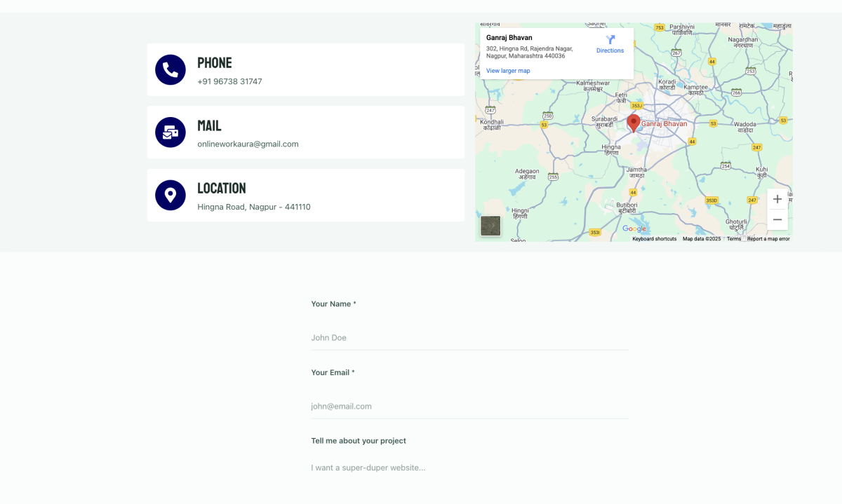
Task: Open the map Terms link
Action: pos(733,239)
